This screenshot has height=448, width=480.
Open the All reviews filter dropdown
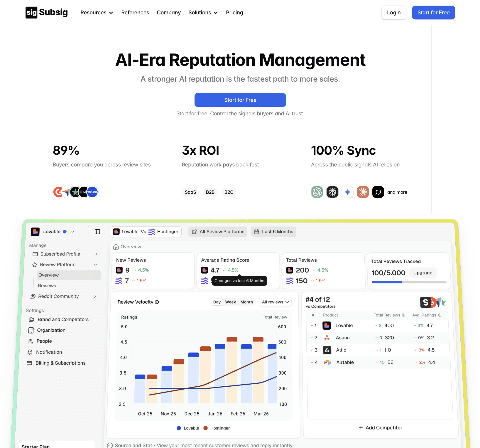tap(276, 302)
